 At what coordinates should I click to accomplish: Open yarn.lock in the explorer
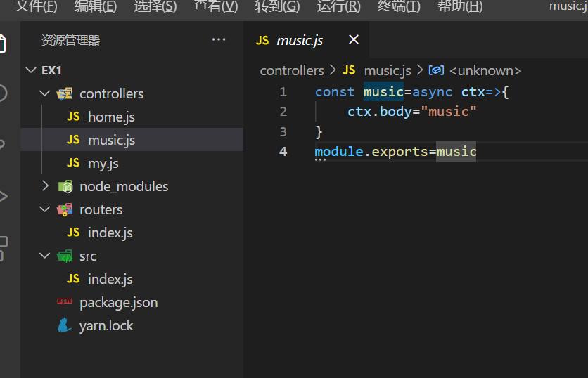click(x=132, y=325)
